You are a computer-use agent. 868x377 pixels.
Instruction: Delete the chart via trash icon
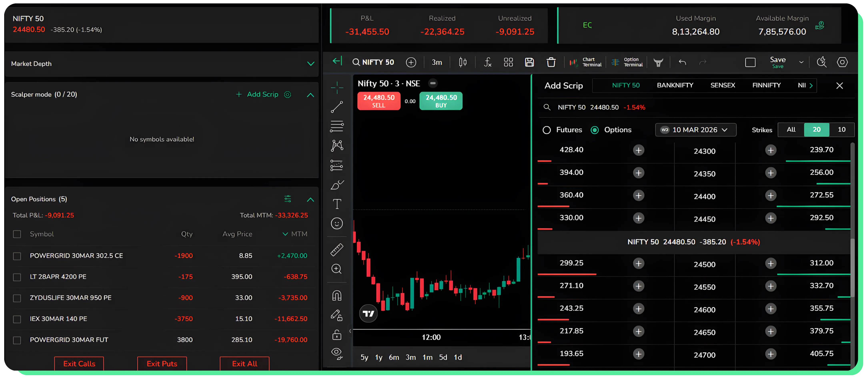(x=551, y=62)
